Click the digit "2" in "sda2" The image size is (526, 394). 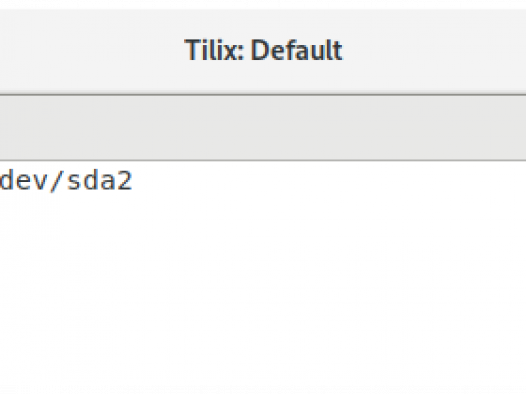click(x=124, y=181)
